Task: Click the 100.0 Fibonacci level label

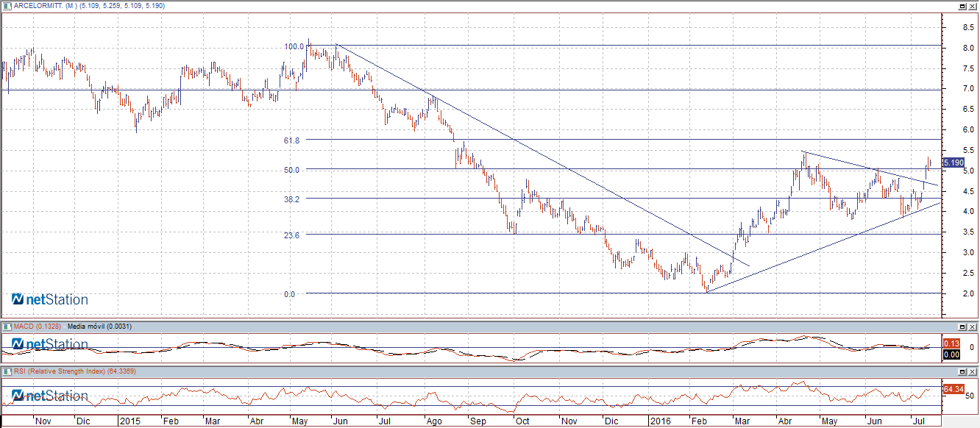Action: click(294, 46)
